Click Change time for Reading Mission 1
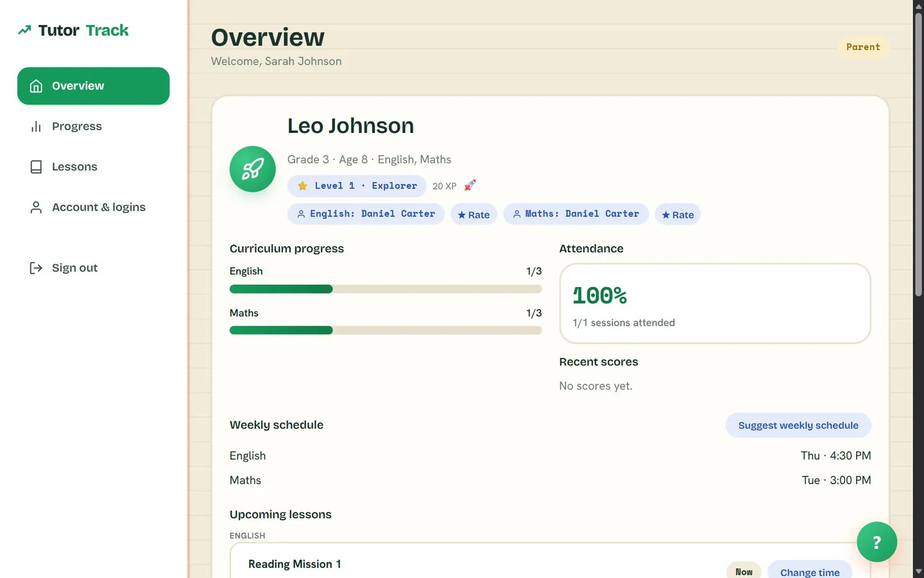Image resolution: width=924 pixels, height=578 pixels. point(810,571)
